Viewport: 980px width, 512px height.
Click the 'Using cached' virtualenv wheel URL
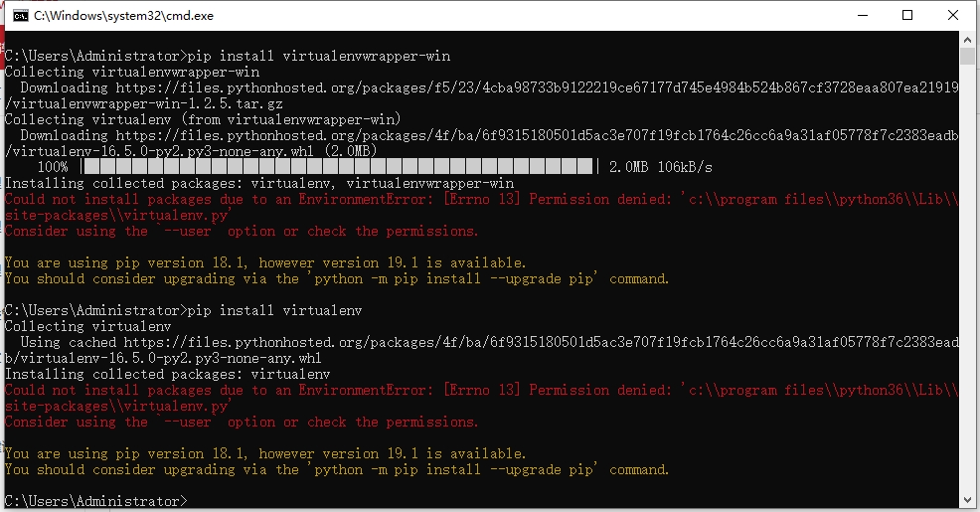[x=537, y=342]
